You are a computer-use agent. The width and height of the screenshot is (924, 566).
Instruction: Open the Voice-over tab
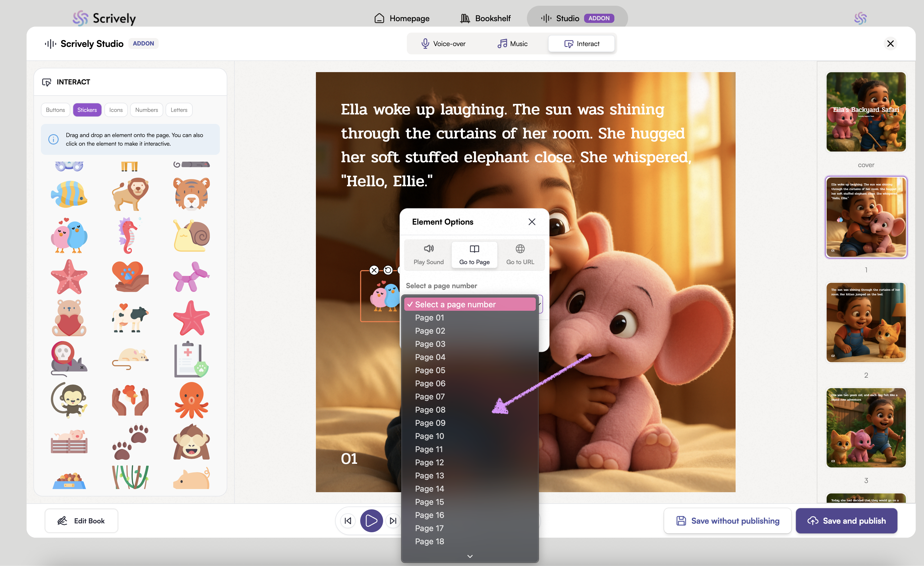443,44
